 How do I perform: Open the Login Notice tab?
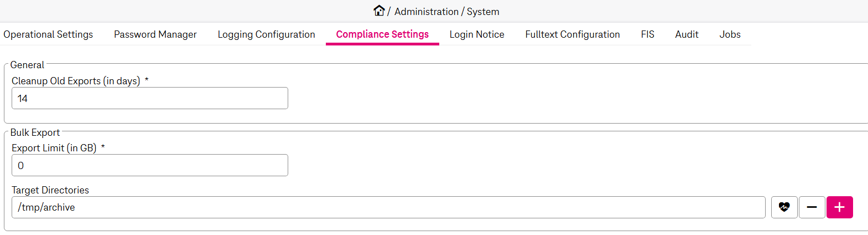[476, 34]
